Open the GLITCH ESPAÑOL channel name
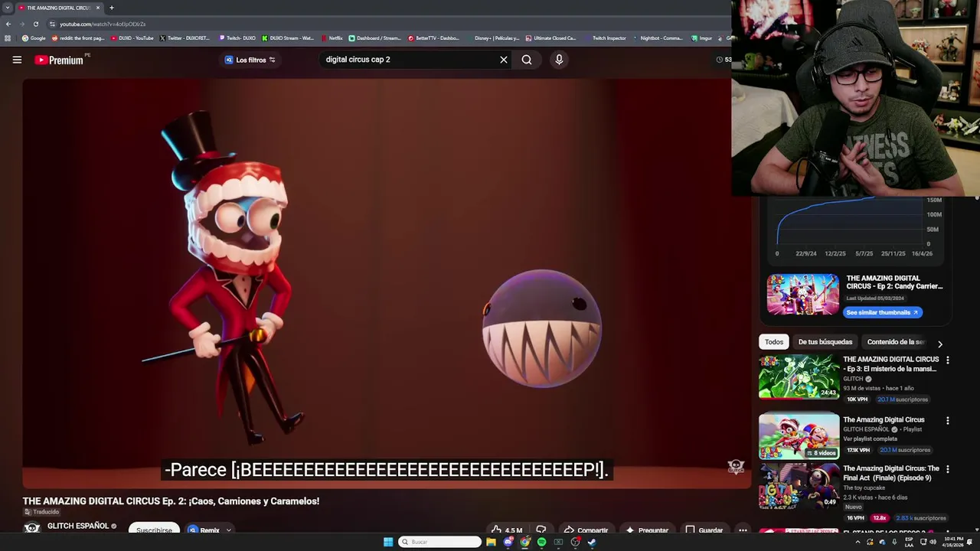This screenshot has width=980, height=551. coord(78,526)
